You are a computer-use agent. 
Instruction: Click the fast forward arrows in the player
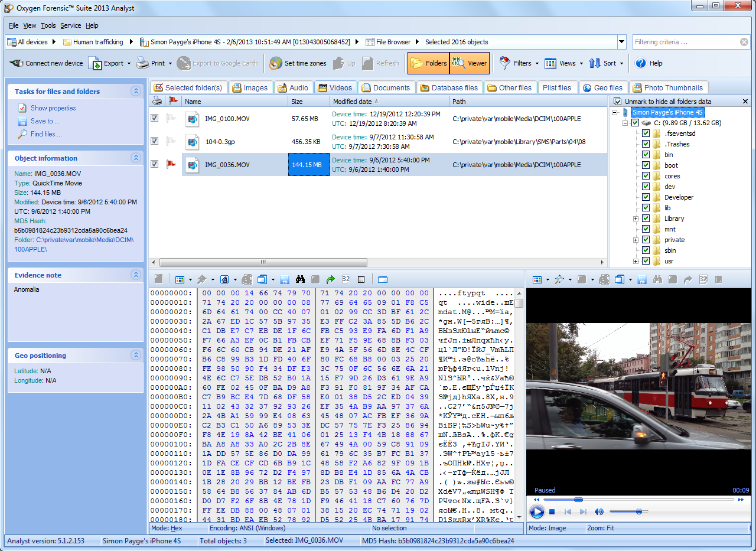coord(741,500)
